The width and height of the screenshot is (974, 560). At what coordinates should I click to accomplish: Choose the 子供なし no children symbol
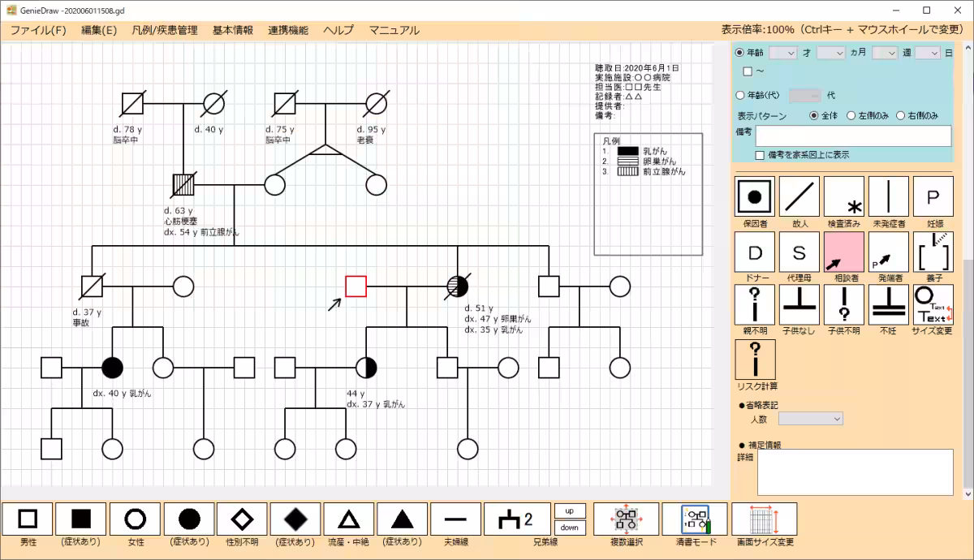pyautogui.click(x=799, y=305)
